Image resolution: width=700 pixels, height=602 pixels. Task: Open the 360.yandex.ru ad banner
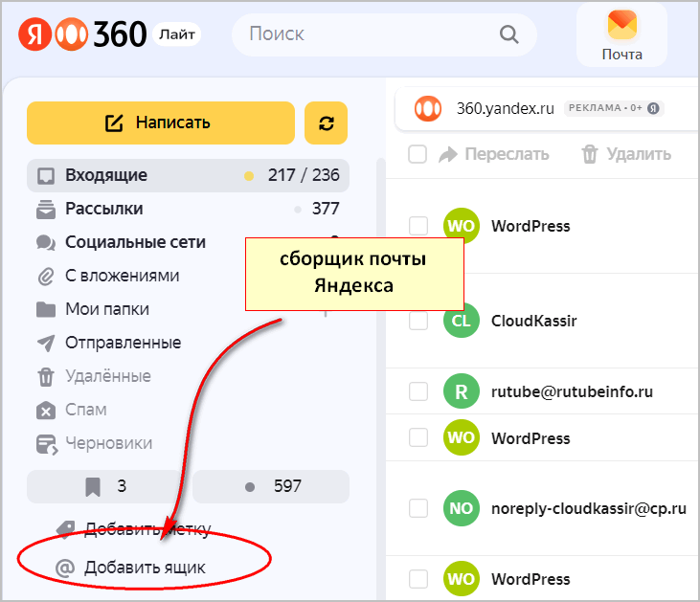pos(548,108)
